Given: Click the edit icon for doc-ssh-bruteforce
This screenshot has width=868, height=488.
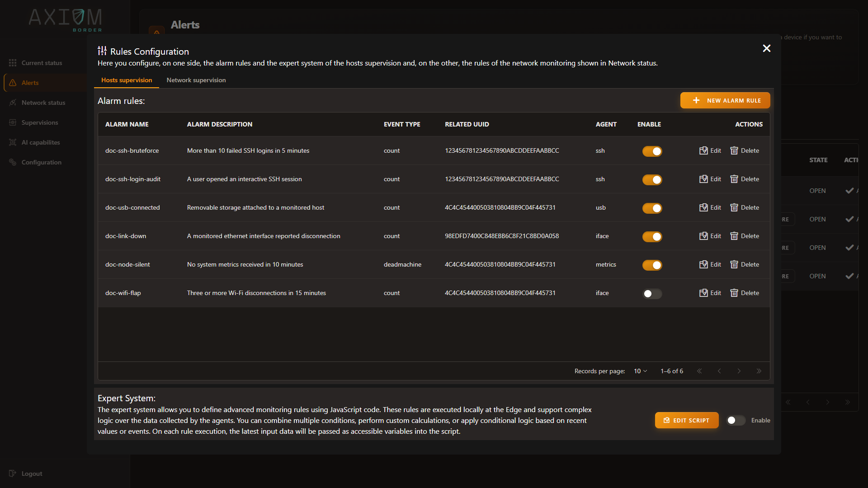Looking at the screenshot, I should point(703,150).
